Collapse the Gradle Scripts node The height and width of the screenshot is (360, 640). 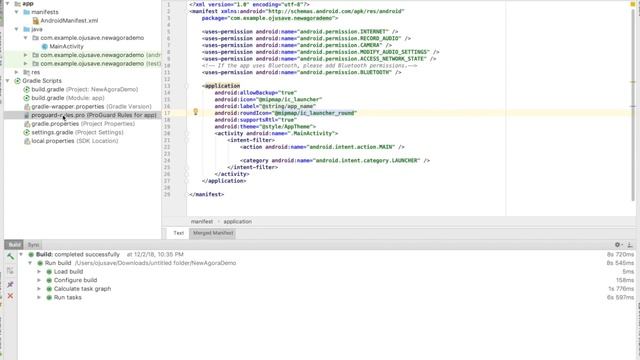point(7,81)
